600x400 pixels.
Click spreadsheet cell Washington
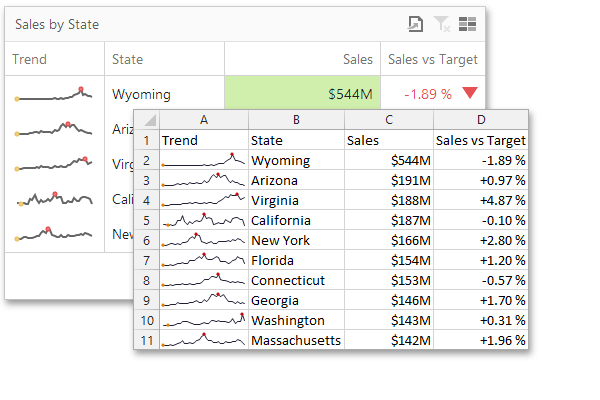[x=296, y=320]
